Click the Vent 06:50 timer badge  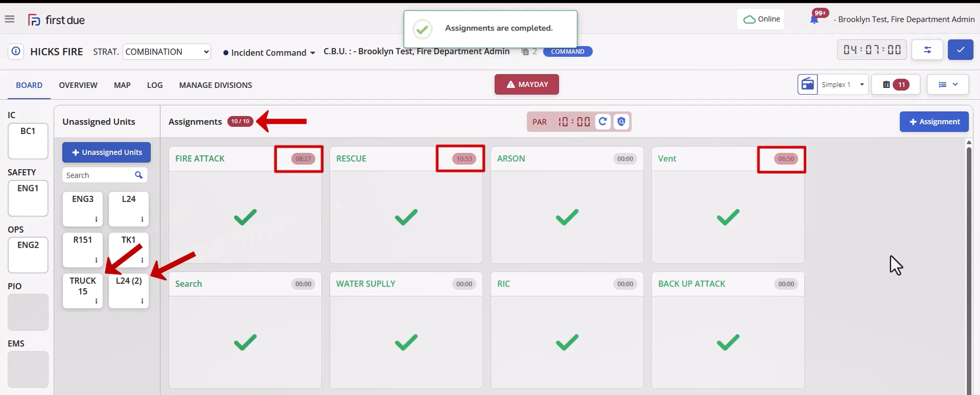point(786,159)
